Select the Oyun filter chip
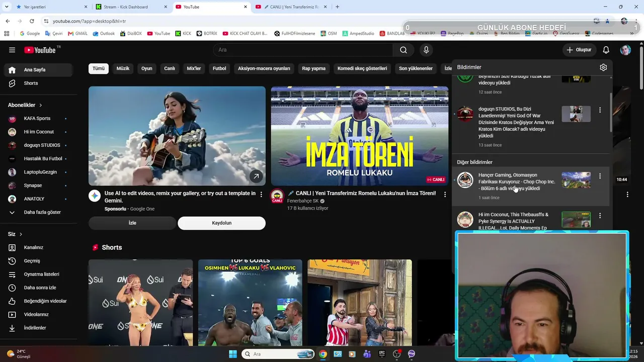 click(x=147, y=68)
